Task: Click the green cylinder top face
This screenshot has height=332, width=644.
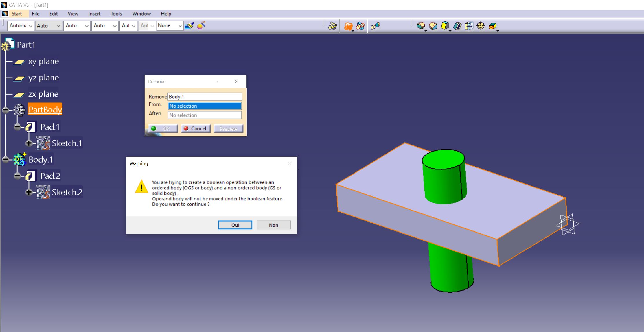Action: pyautogui.click(x=443, y=159)
